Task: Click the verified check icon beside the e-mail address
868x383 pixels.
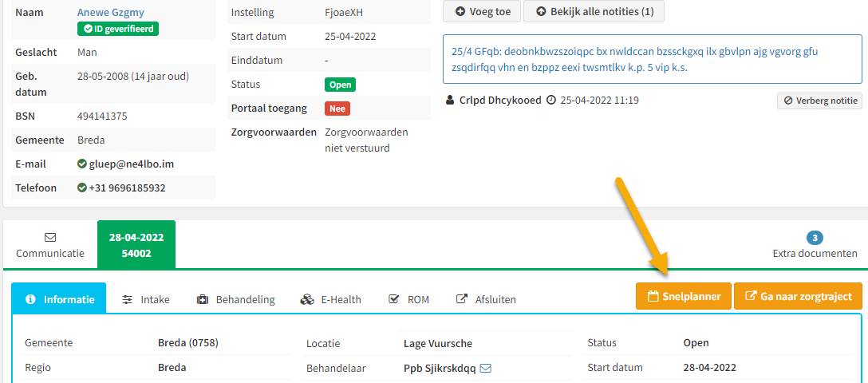Action: coord(82,164)
